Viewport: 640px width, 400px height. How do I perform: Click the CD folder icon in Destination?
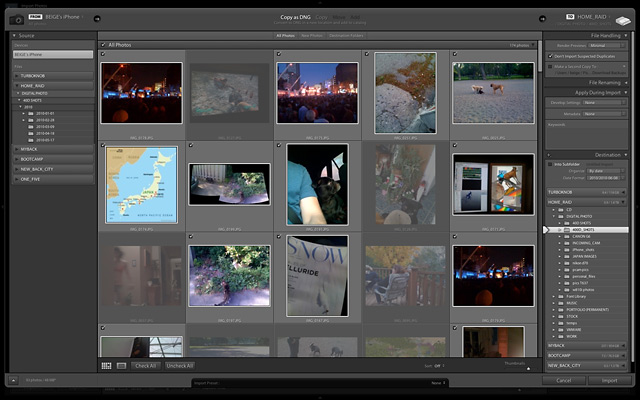(561, 210)
